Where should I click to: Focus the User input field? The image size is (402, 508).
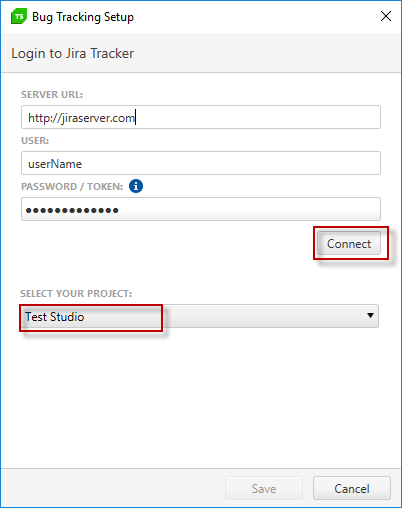pyautogui.click(x=201, y=163)
